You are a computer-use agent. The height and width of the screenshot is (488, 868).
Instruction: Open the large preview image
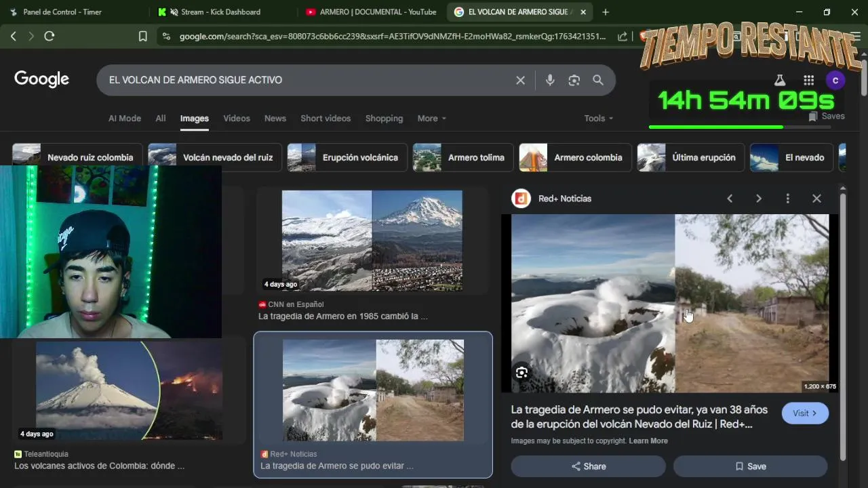click(670, 303)
